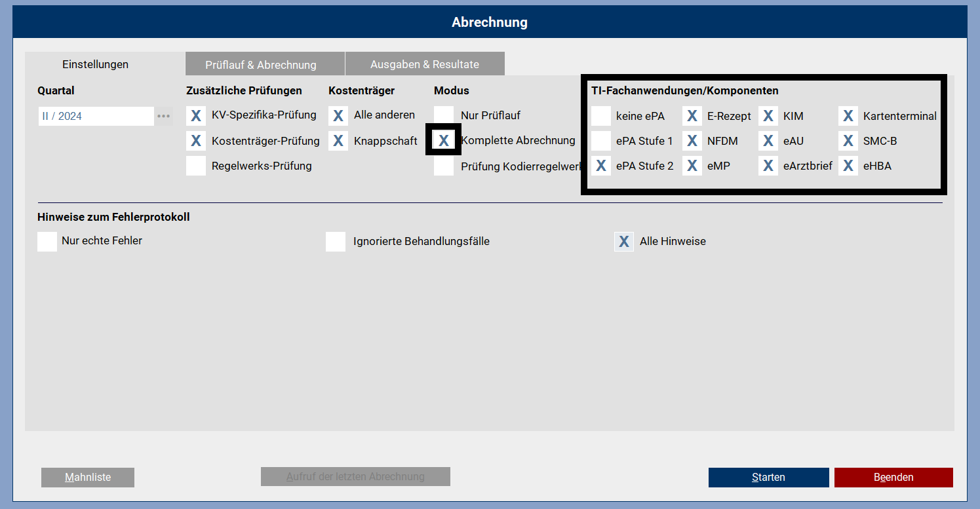Uncheck KV-Spezifika-Prüfung checkbox
The width and height of the screenshot is (980, 509).
[x=196, y=116]
